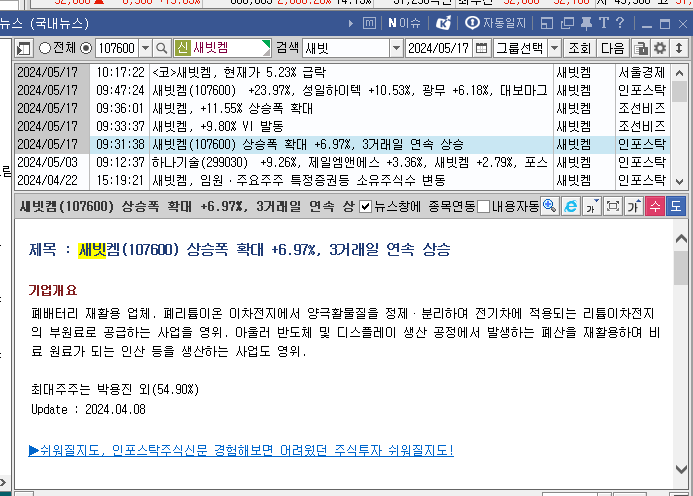Open the 그룹선택 dropdown
This screenshot has height=496, width=693.
554,48
